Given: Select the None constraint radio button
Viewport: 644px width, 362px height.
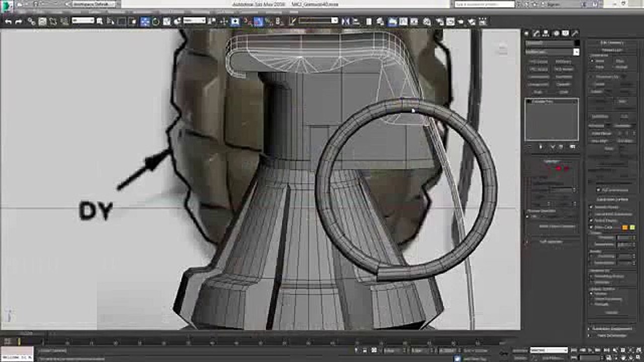Looking at the screenshot, I should tap(592, 61).
